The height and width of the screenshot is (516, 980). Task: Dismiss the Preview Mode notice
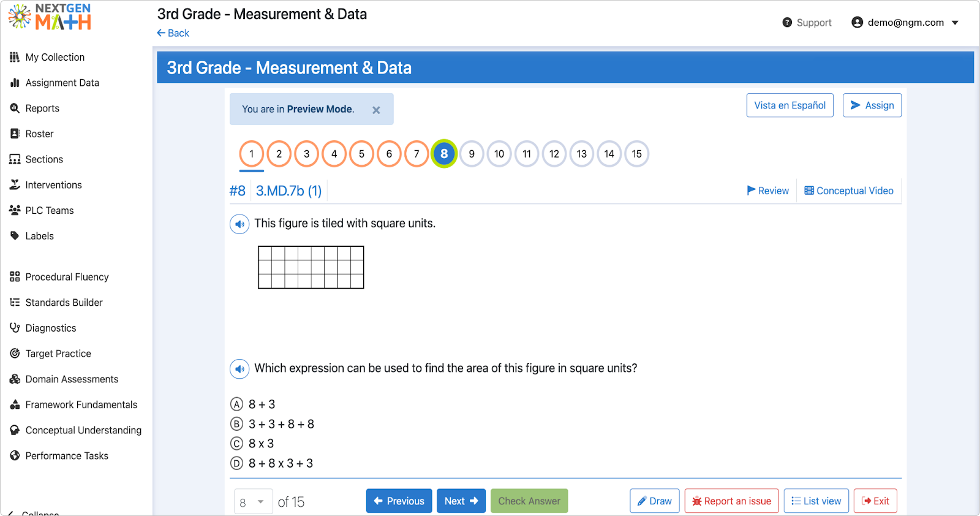375,109
